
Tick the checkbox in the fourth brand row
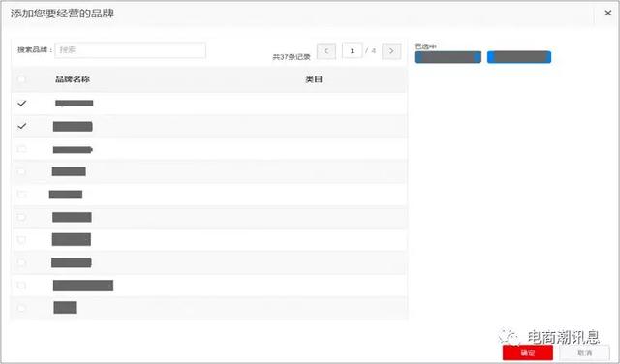click(21, 171)
